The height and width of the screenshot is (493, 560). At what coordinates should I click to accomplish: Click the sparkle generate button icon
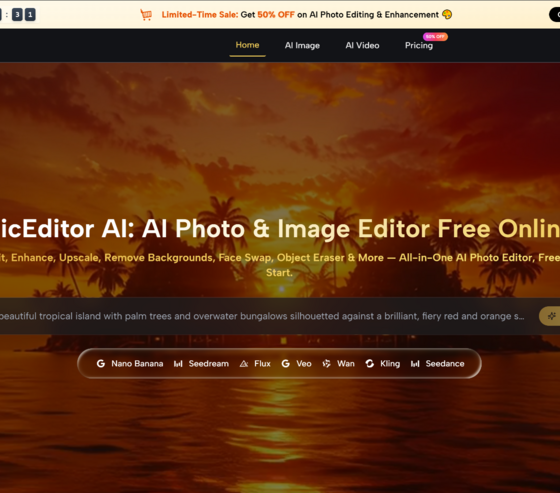coord(551,316)
